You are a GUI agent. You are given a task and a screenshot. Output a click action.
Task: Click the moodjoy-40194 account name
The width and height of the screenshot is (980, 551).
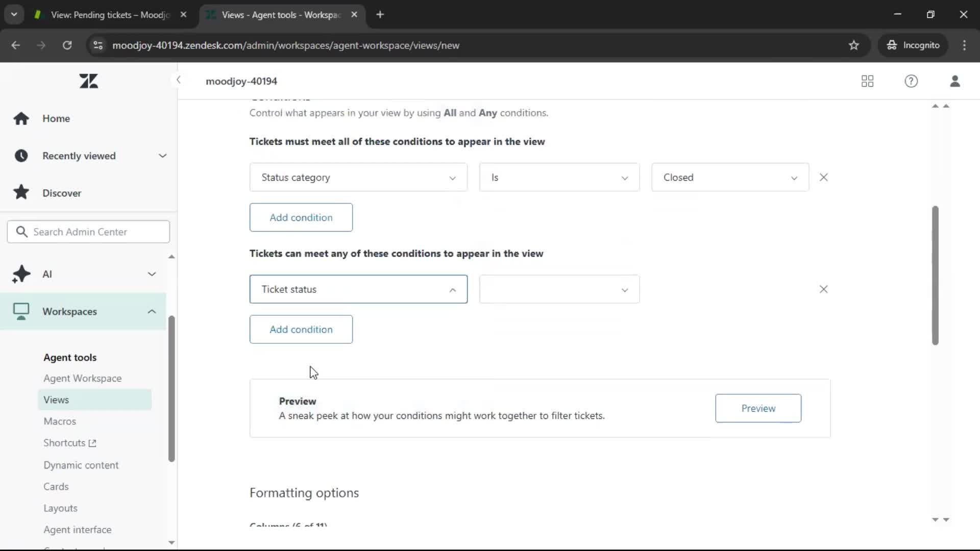pos(241,81)
